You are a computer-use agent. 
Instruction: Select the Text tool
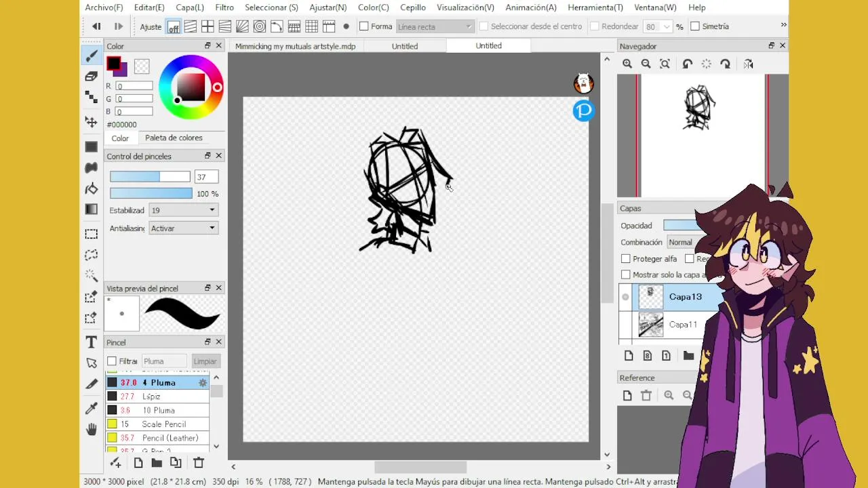pyautogui.click(x=91, y=342)
